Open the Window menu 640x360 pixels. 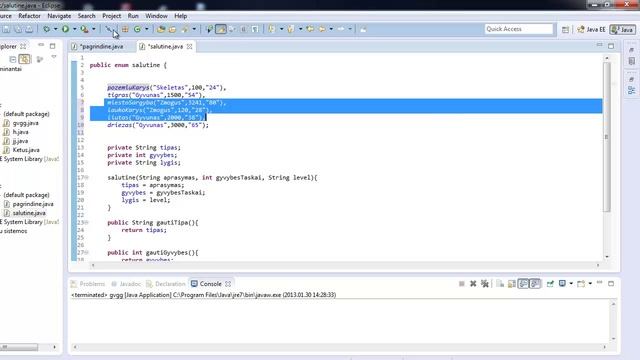coord(156,16)
